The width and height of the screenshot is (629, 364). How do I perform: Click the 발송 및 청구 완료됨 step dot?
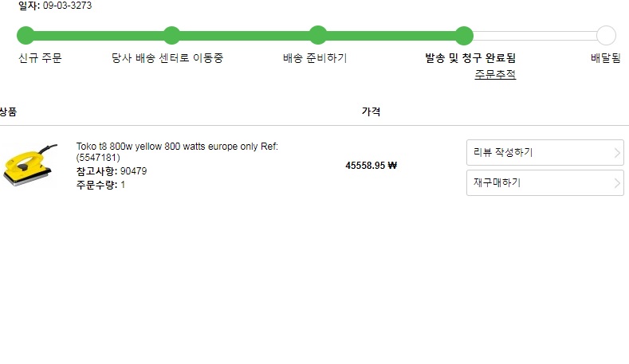tap(464, 35)
